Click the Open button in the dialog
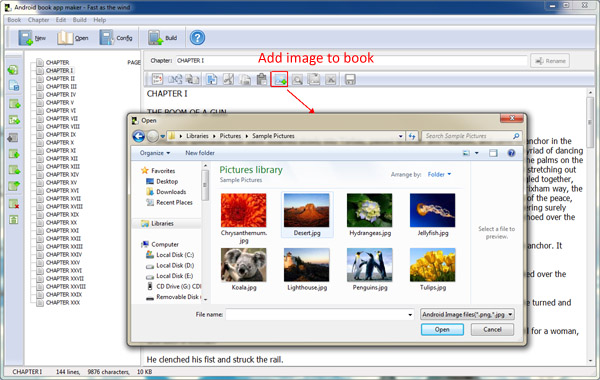 (x=442, y=329)
